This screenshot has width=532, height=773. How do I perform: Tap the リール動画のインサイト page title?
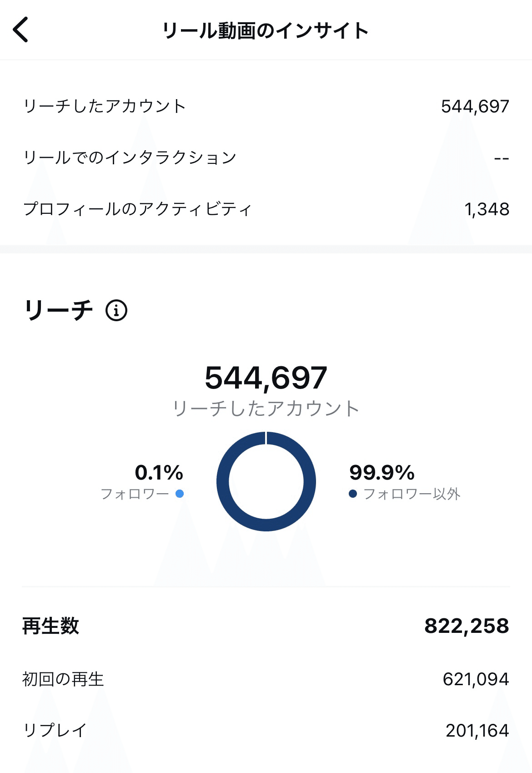[266, 30]
